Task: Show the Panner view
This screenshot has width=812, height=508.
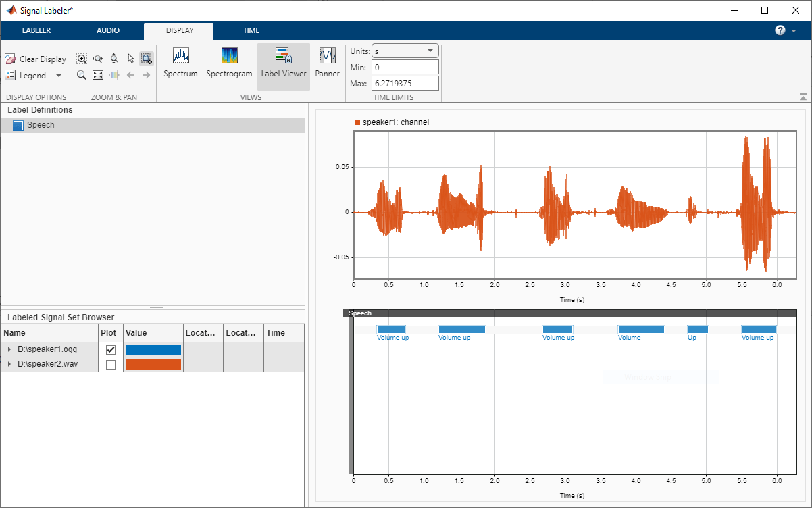Action: pyautogui.click(x=327, y=63)
